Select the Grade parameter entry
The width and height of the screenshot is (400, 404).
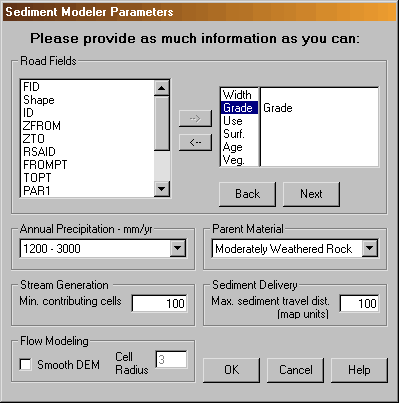click(239, 108)
